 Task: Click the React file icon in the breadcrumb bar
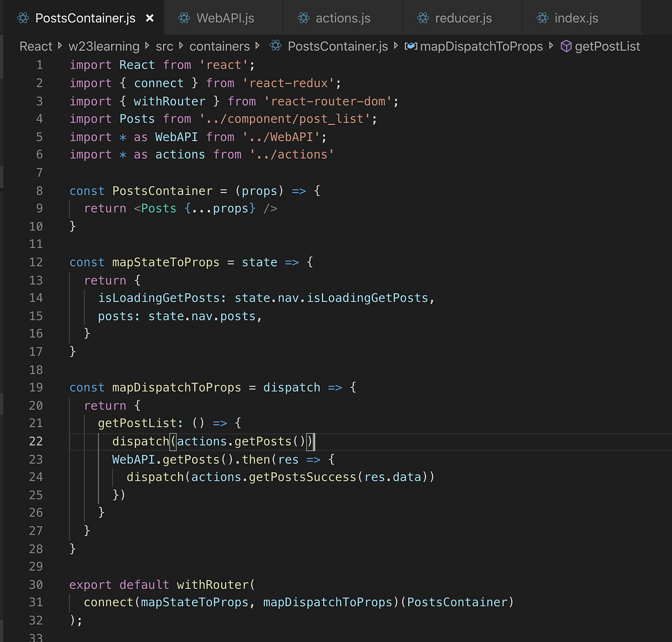(x=275, y=46)
